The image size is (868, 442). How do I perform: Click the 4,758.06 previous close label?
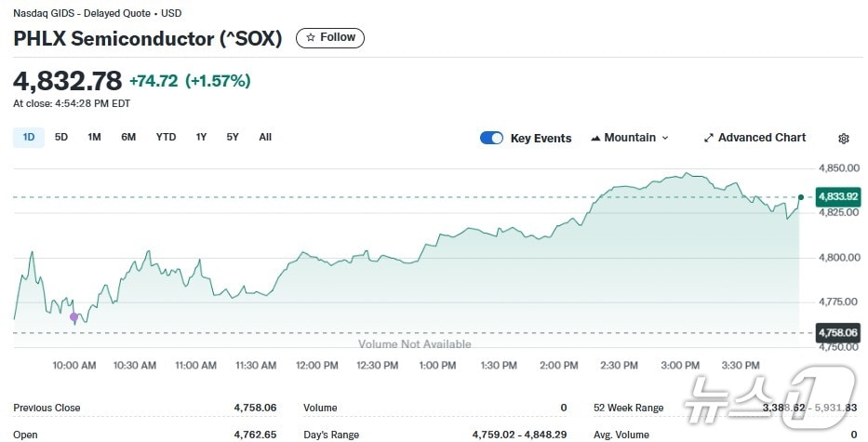pos(836,332)
